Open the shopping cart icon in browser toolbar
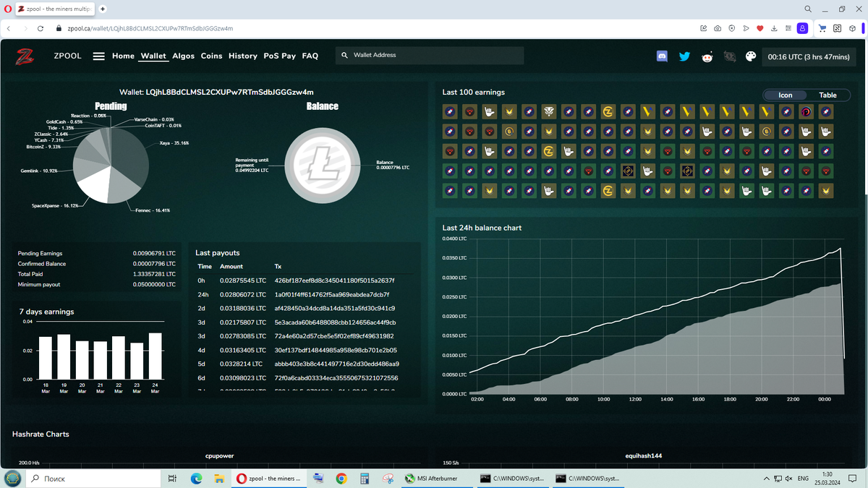The height and width of the screenshot is (488, 868). click(822, 29)
